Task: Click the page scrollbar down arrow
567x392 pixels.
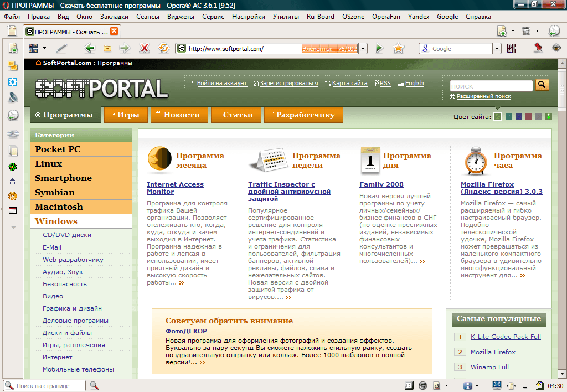Action: coord(562,373)
